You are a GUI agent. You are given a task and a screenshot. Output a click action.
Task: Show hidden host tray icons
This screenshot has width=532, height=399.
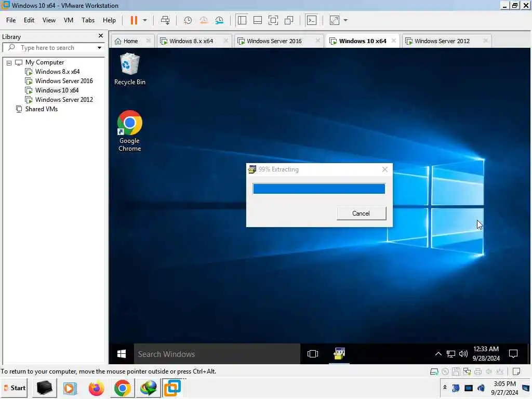tap(445, 388)
